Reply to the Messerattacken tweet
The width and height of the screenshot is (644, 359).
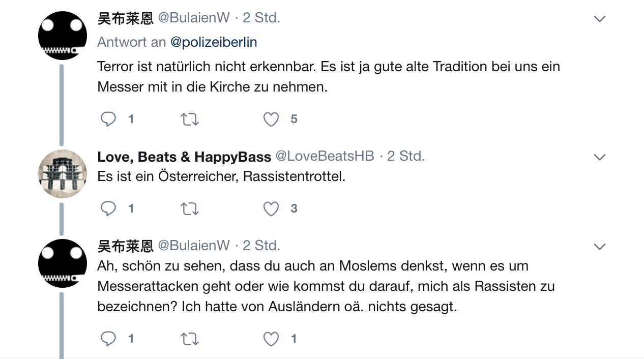pos(108,339)
